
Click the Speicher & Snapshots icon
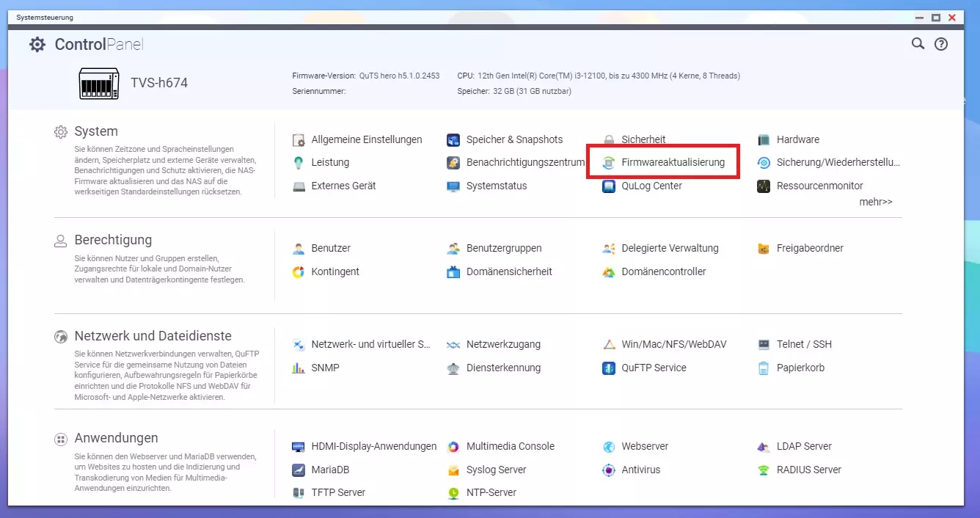pos(453,139)
